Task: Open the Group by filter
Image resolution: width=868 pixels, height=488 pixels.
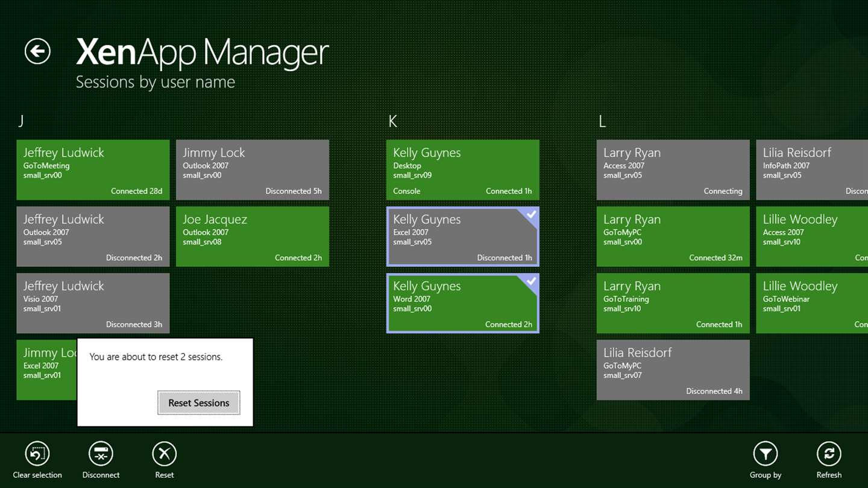Action: (766, 454)
